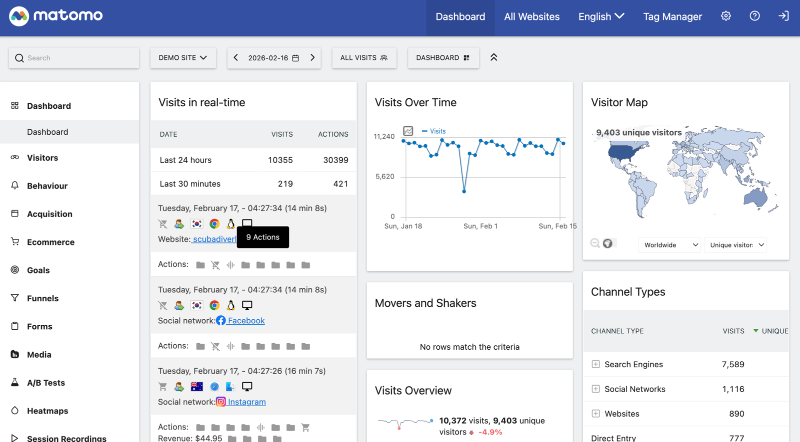Toggle the Visits series legend in chart
Viewport: 800px width, 442px height.
434,131
